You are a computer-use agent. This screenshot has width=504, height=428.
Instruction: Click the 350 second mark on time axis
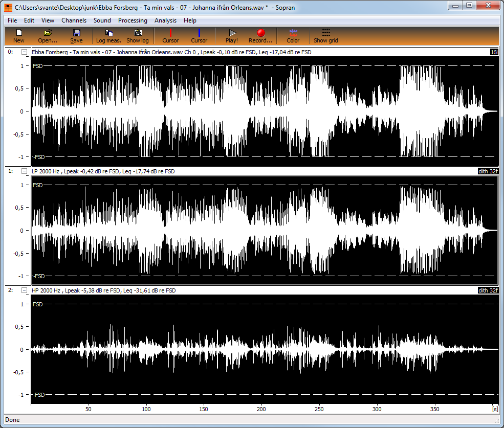click(x=434, y=409)
